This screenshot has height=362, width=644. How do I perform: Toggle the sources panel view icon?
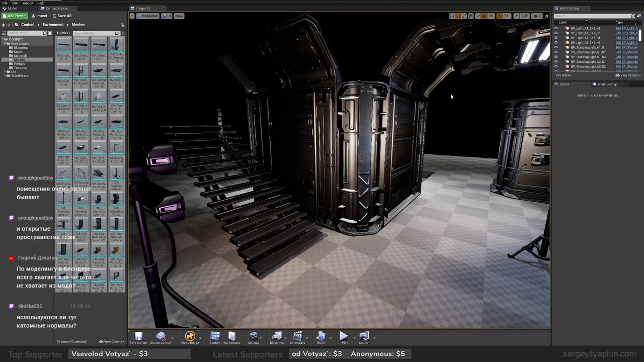pyautogui.click(x=5, y=33)
